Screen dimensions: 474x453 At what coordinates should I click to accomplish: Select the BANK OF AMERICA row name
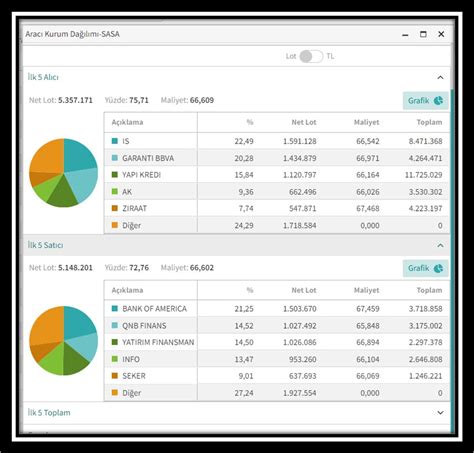(154, 309)
